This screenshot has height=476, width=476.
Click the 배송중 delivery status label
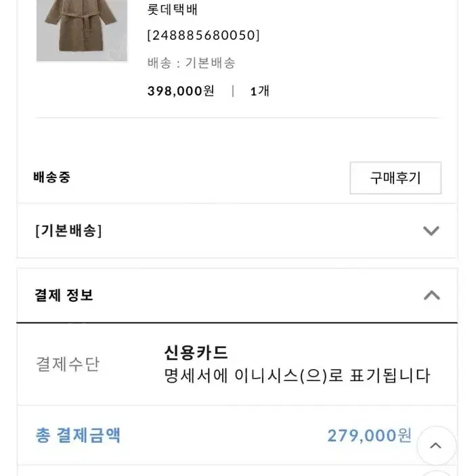point(52,177)
